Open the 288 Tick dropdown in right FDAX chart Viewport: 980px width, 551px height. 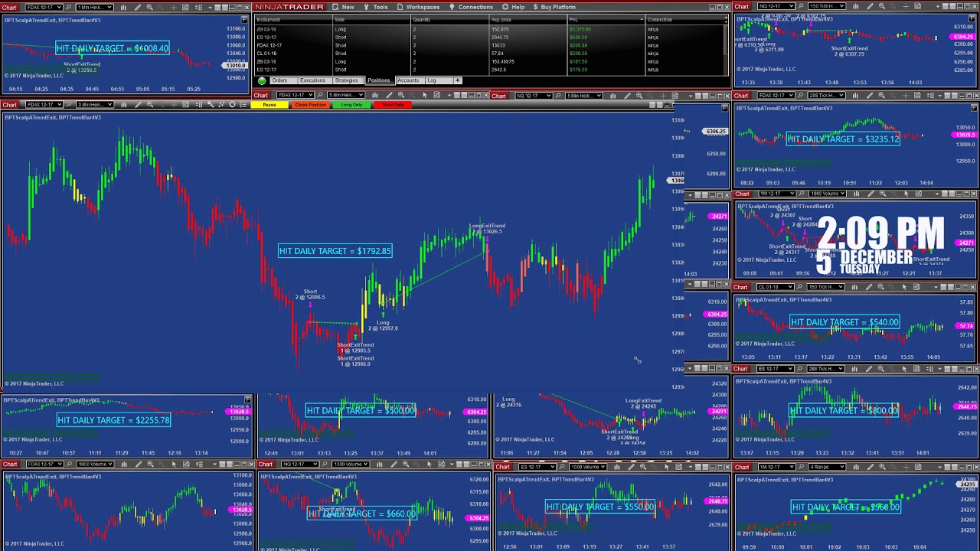[x=826, y=96]
